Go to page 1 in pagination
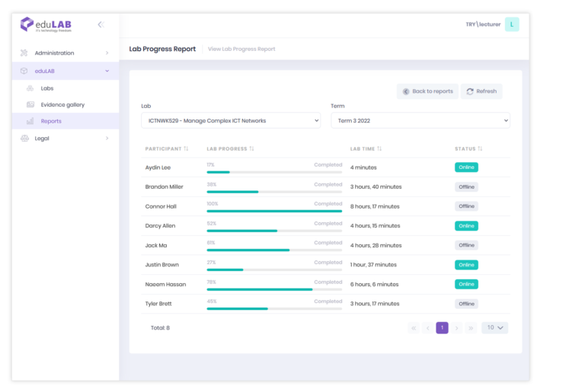This screenshot has height=392, width=585. (x=442, y=327)
